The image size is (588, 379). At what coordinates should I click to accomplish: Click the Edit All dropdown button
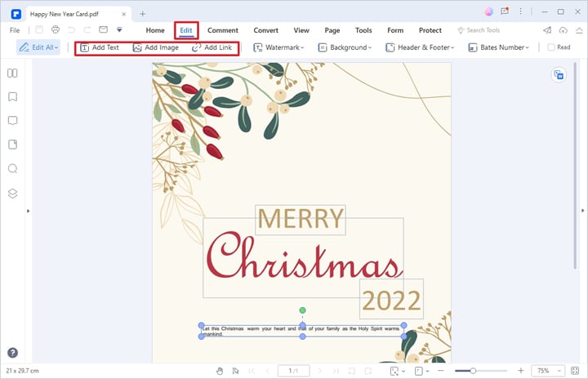[38, 47]
